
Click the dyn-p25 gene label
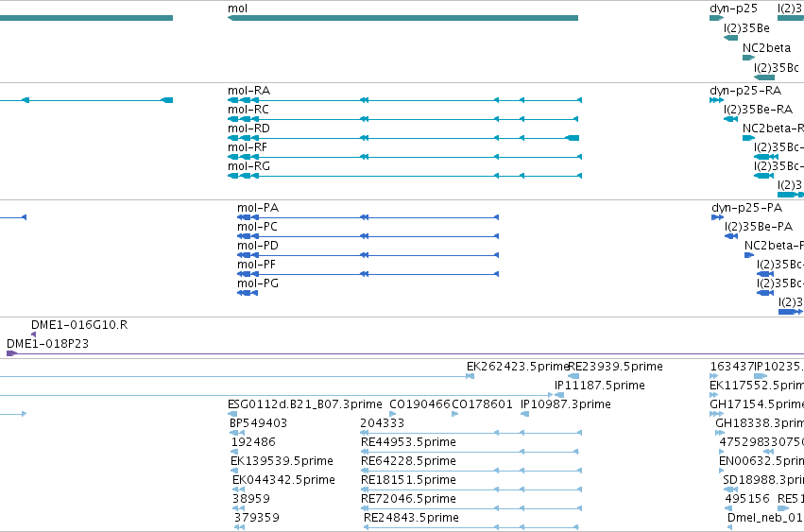(x=733, y=9)
